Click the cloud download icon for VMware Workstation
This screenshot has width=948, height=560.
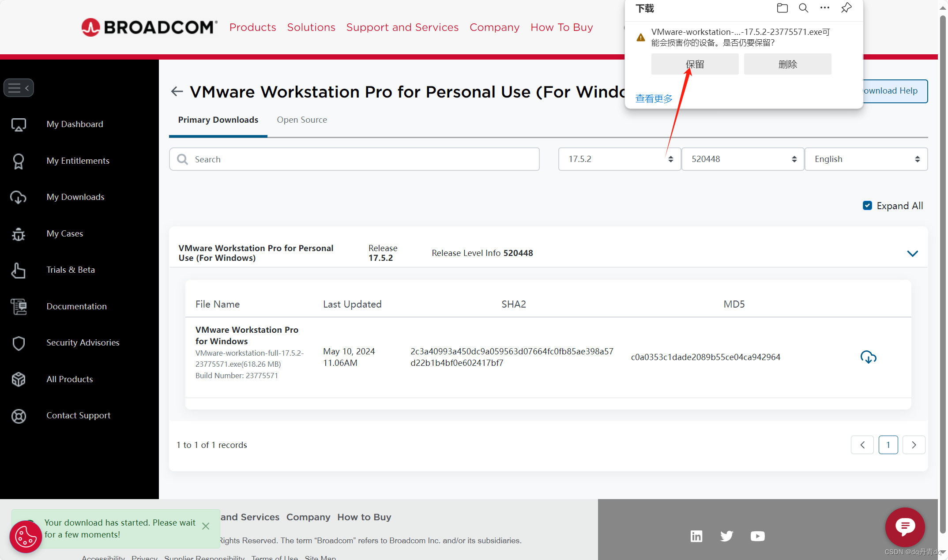click(x=868, y=357)
